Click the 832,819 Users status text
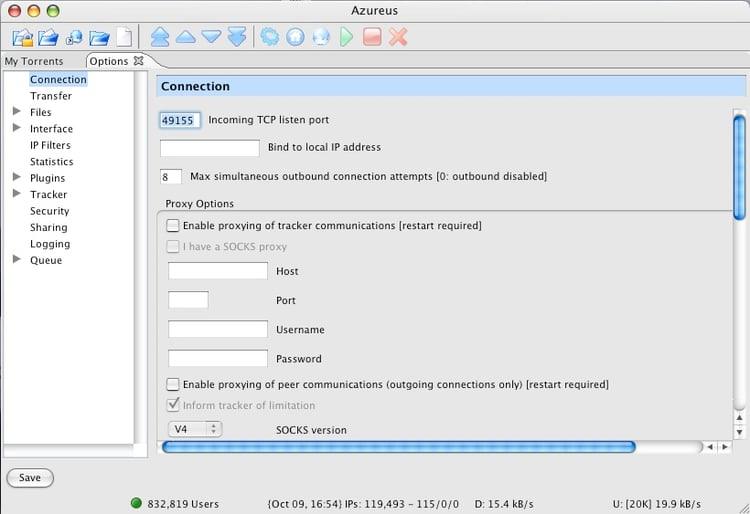 tap(183, 504)
